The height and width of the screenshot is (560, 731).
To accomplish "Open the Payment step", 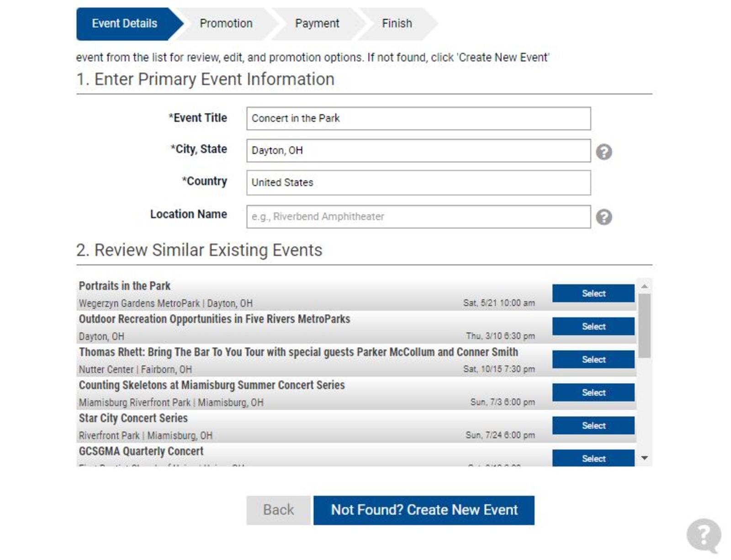I will point(317,23).
